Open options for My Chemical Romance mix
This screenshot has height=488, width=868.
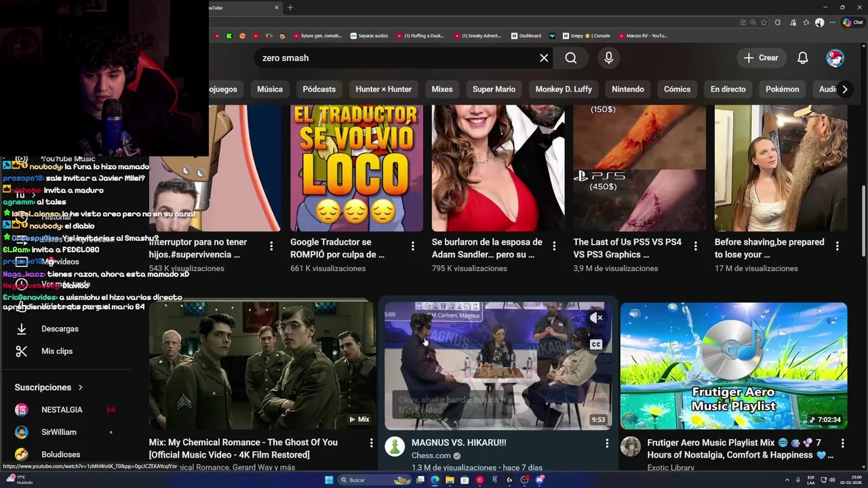point(371,443)
